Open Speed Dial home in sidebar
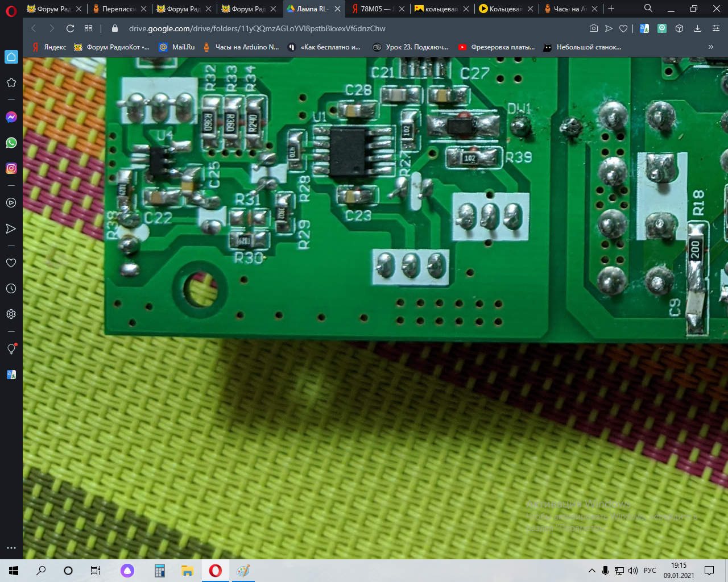Screen dimensions: 728x582 point(11,57)
